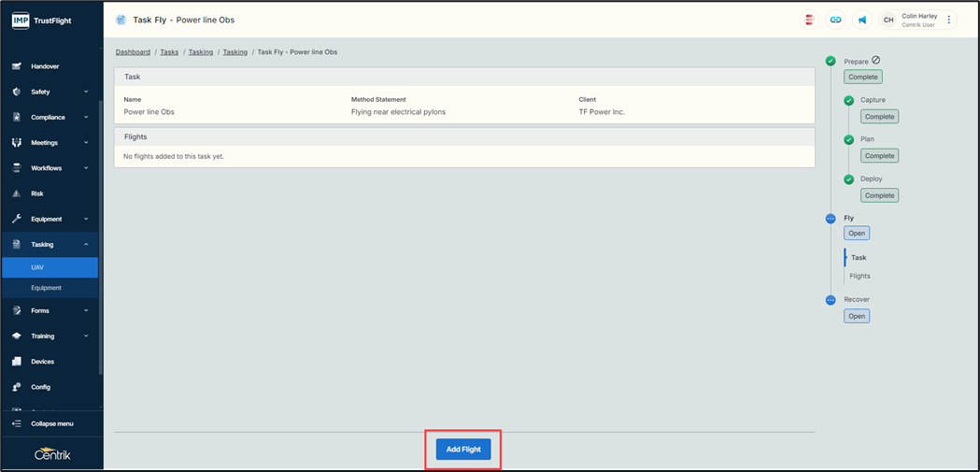Click 'Flying near electrical pylons' text
This screenshot has height=472, width=980.
(398, 112)
